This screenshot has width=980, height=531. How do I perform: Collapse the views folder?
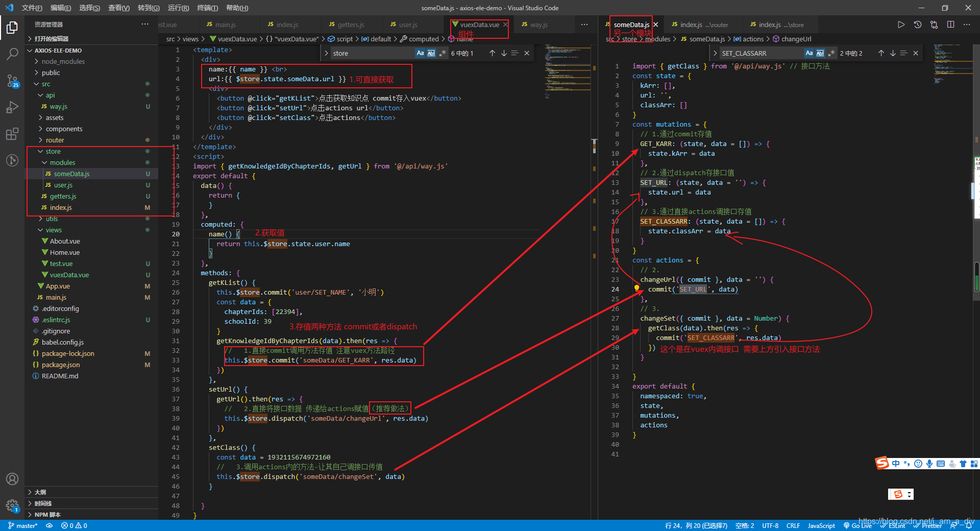tap(41, 230)
